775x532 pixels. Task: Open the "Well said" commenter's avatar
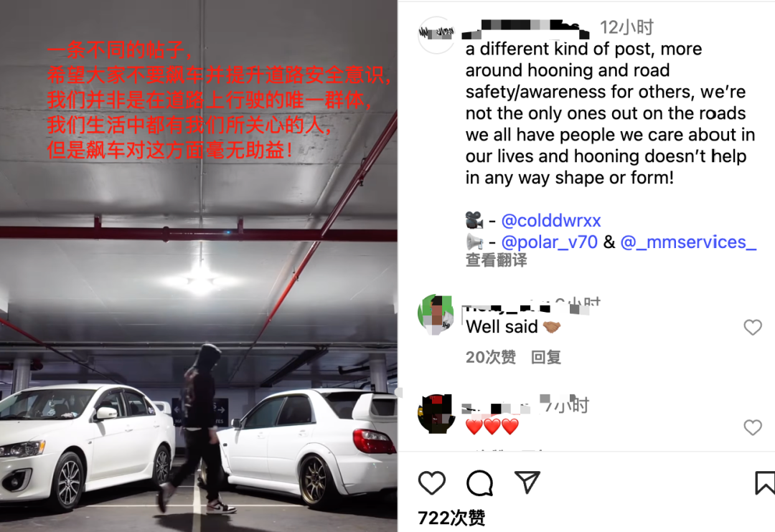436,313
